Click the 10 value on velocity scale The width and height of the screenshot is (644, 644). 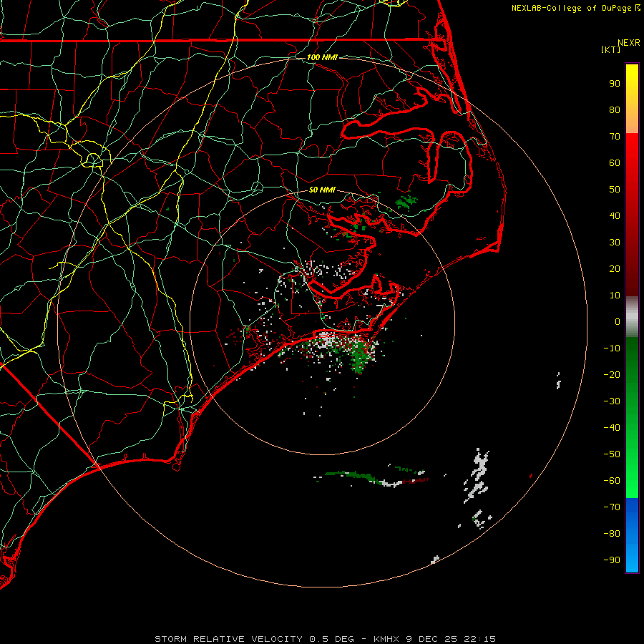click(x=615, y=296)
